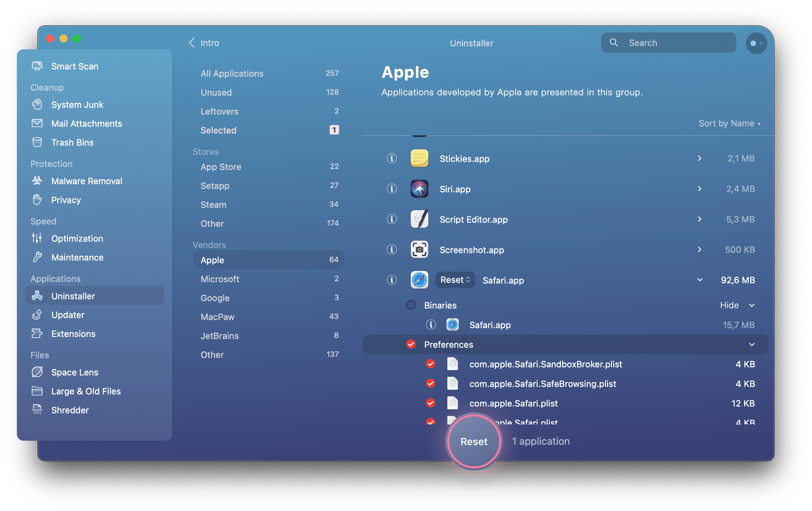Click the Smart Scan icon at top

[37, 65]
